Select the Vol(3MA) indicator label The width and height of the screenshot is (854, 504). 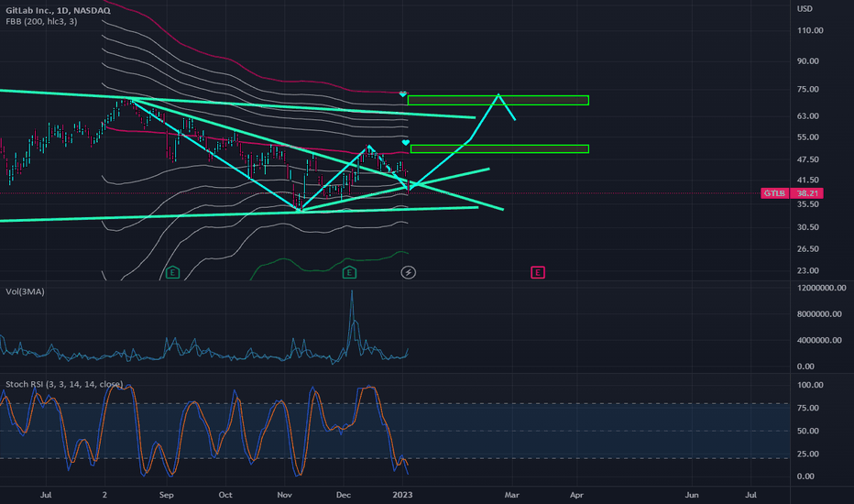[x=25, y=292]
